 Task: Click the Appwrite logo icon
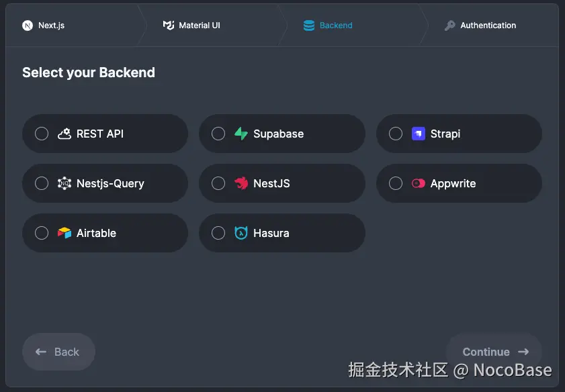point(419,183)
